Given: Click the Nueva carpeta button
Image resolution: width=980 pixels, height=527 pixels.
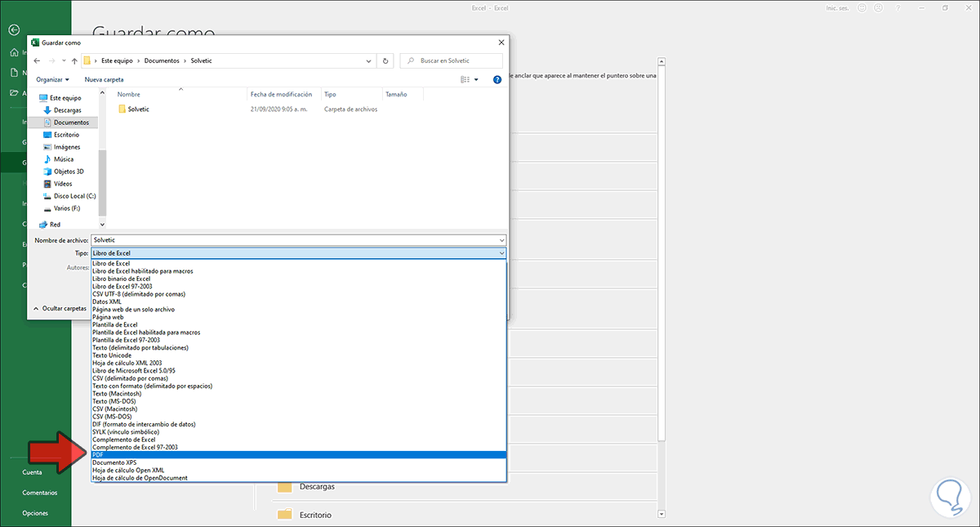Looking at the screenshot, I should [105, 79].
